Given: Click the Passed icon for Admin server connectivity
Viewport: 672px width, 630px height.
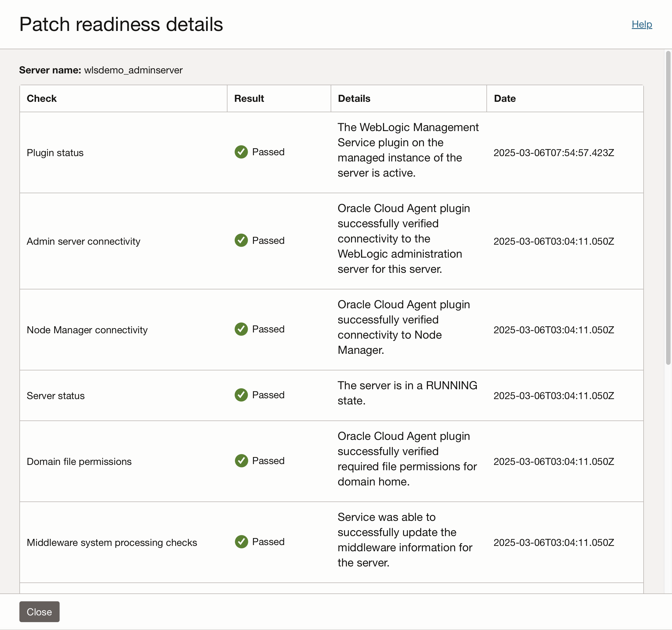Looking at the screenshot, I should pyautogui.click(x=241, y=240).
